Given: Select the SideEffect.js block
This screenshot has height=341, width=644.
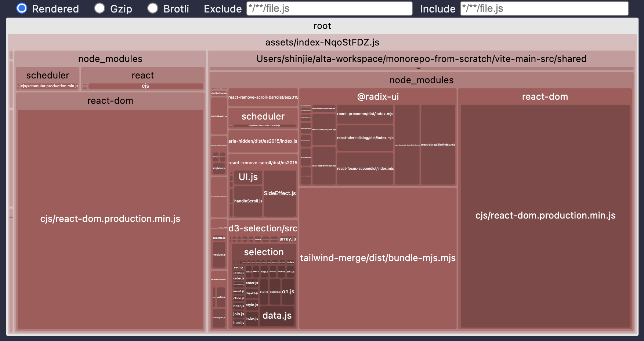Looking at the screenshot, I should (x=280, y=193).
